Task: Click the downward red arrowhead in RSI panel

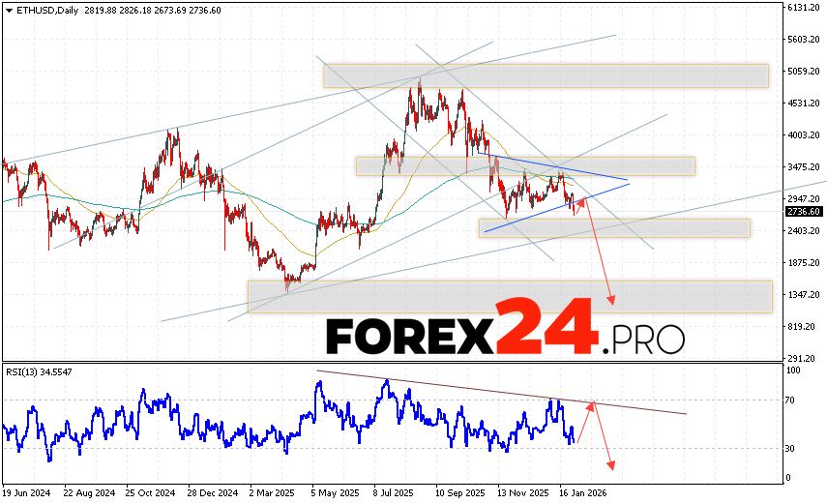Action: click(612, 465)
